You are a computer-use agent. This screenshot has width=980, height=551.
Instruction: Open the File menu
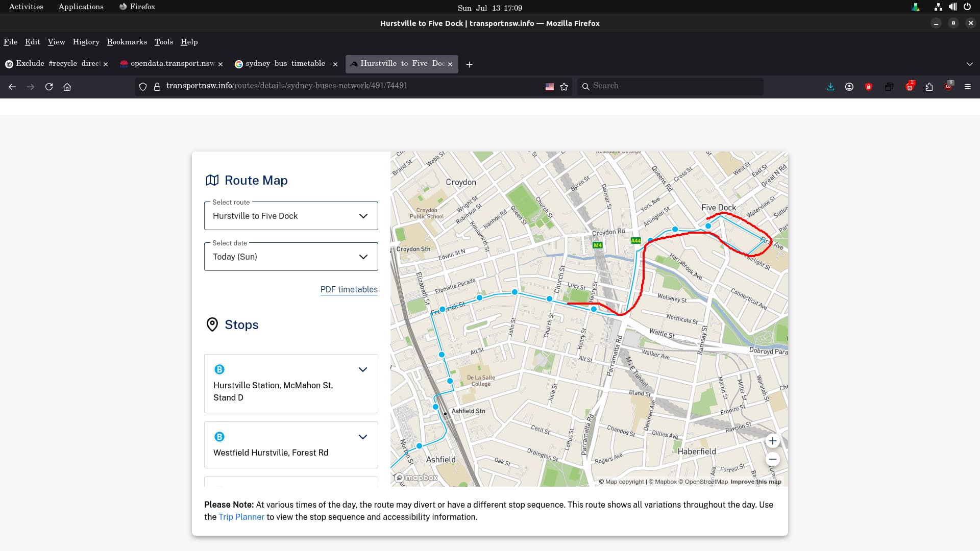click(11, 42)
